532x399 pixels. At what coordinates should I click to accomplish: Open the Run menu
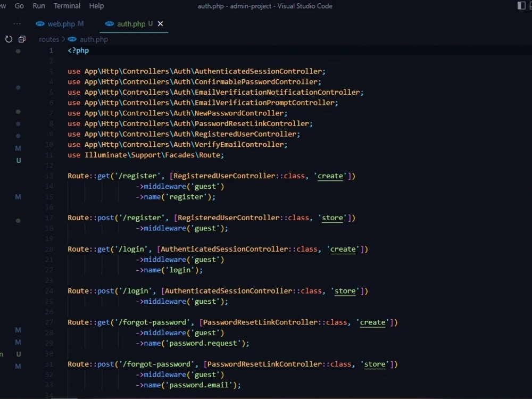pyautogui.click(x=38, y=6)
